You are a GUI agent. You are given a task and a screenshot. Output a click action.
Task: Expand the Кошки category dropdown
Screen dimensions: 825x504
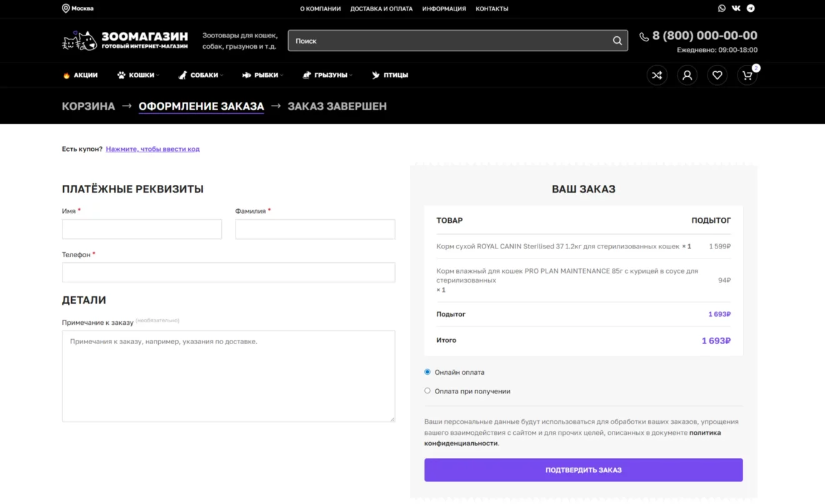[138, 75]
